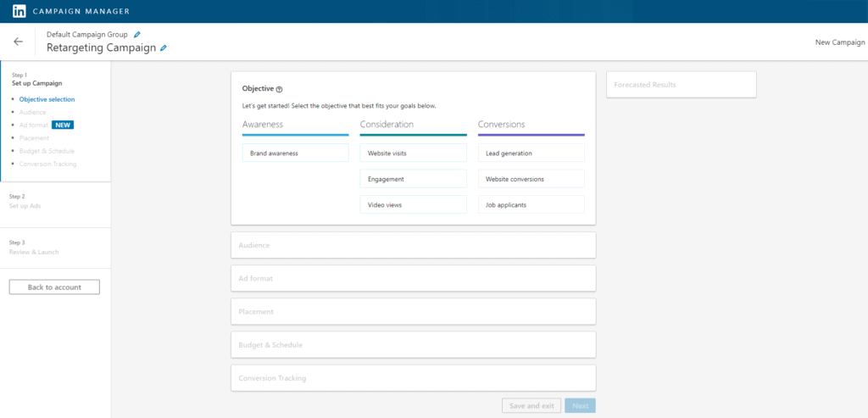This screenshot has width=868, height=418.
Task: Select Lead generation objective
Action: tap(531, 153)
